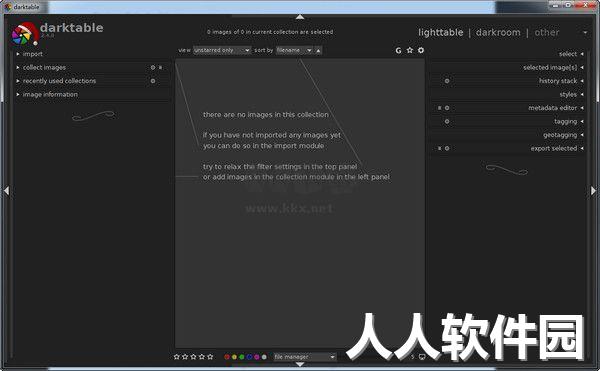Expand the import module
This screenshot has width=600, height=371.
(33, 54)
